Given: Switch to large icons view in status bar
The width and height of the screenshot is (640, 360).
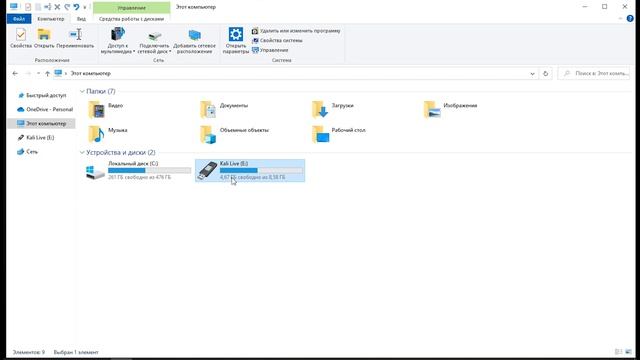Looking at the screenshot, I should tap(628, 352).
